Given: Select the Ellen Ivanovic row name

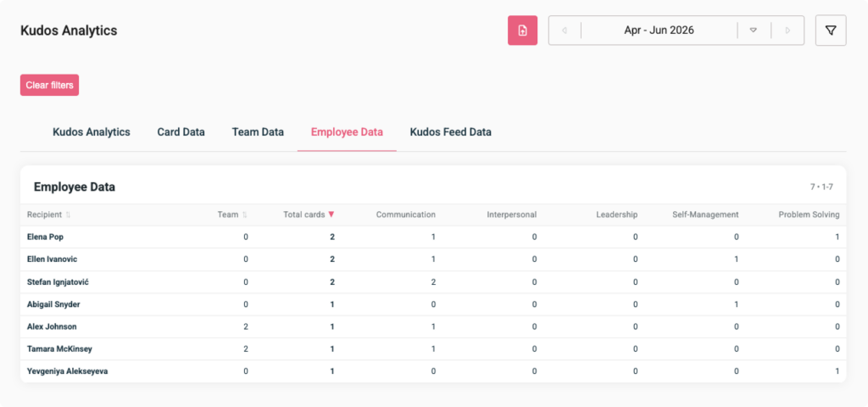Looking at the screenshot, I should 52,259.
